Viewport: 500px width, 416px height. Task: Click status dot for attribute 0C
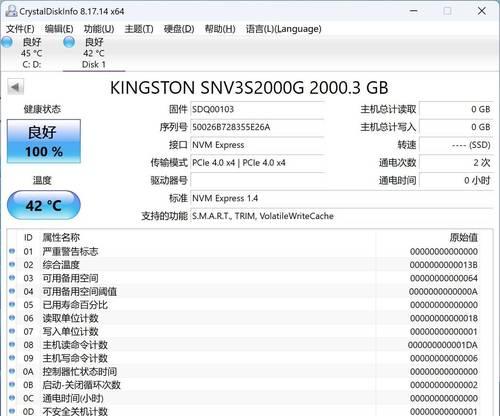(12, 398)
